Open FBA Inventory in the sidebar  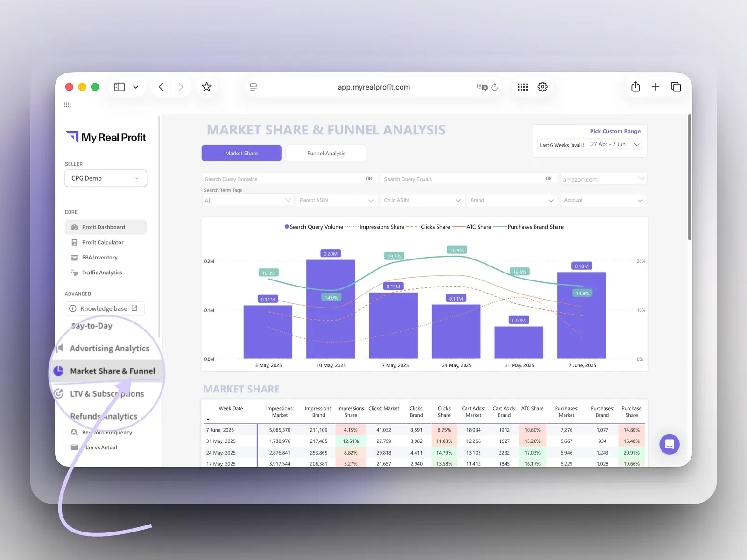(99, 258)
